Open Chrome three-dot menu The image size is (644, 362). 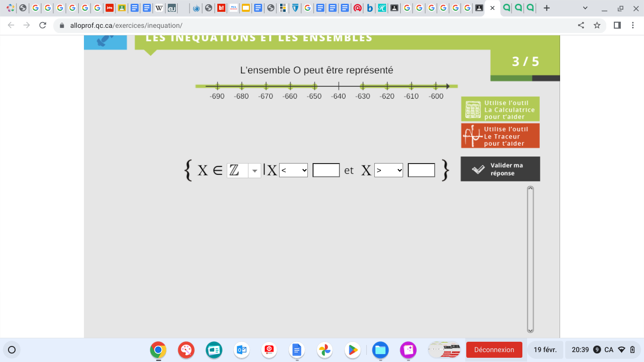click(x=633, y=25)
